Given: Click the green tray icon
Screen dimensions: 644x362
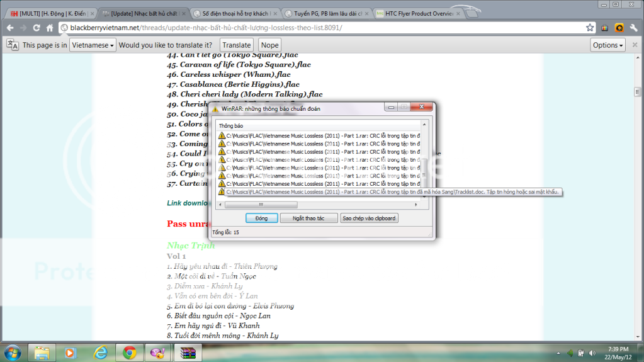Looking at the screenshot, I should point(570,353).
